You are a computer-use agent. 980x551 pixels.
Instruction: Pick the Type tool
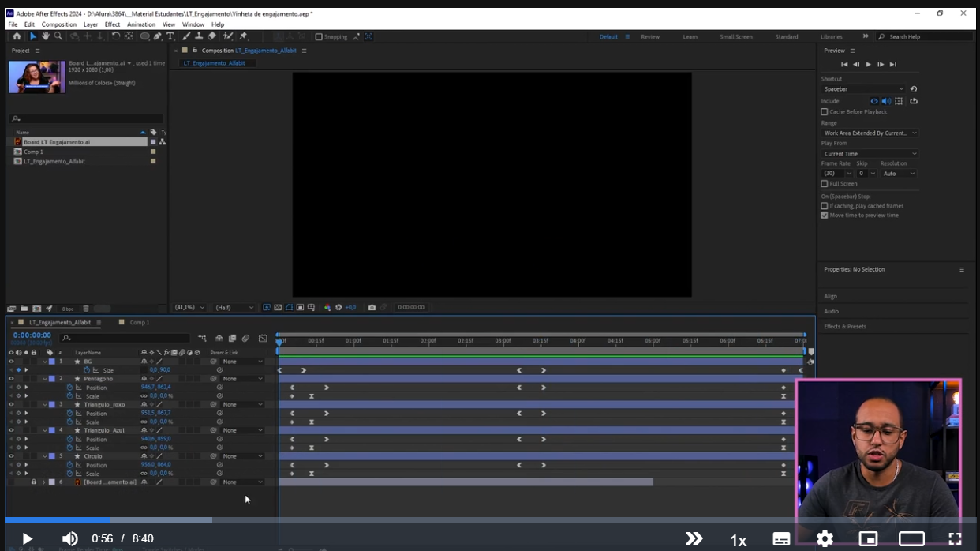pyautogui.click(x=170, y=36)
